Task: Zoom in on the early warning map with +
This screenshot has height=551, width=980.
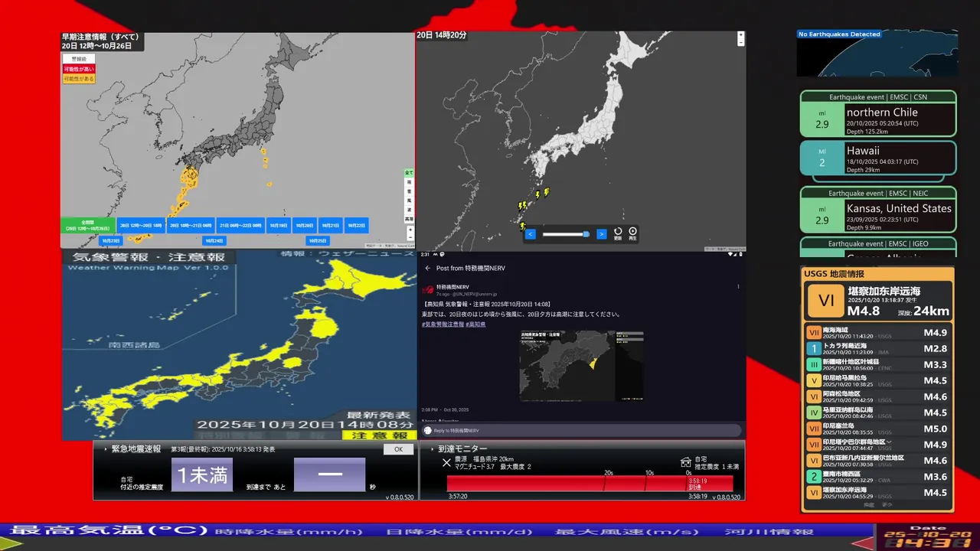Action: pyautogui.click(x=410, y=229)
